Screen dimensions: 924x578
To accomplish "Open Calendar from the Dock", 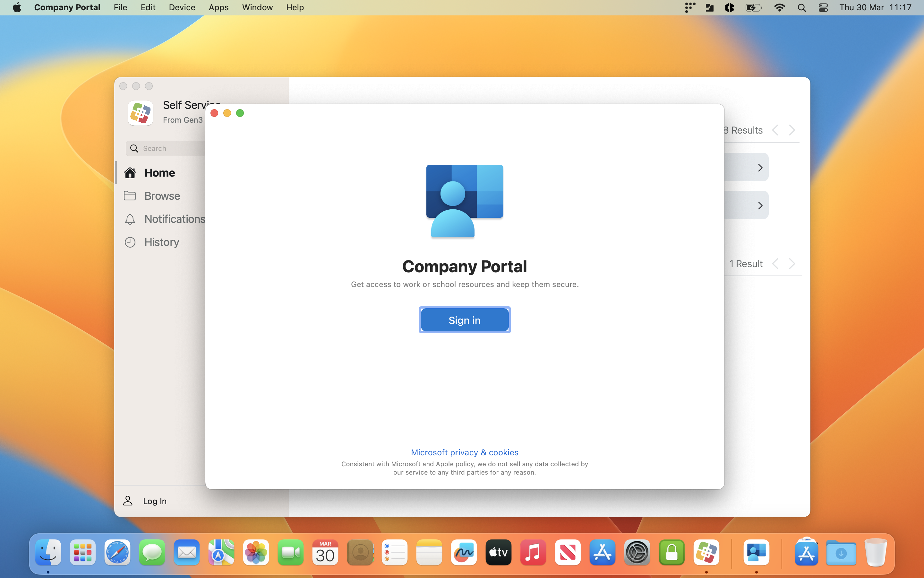I will [x=325, y=552].
